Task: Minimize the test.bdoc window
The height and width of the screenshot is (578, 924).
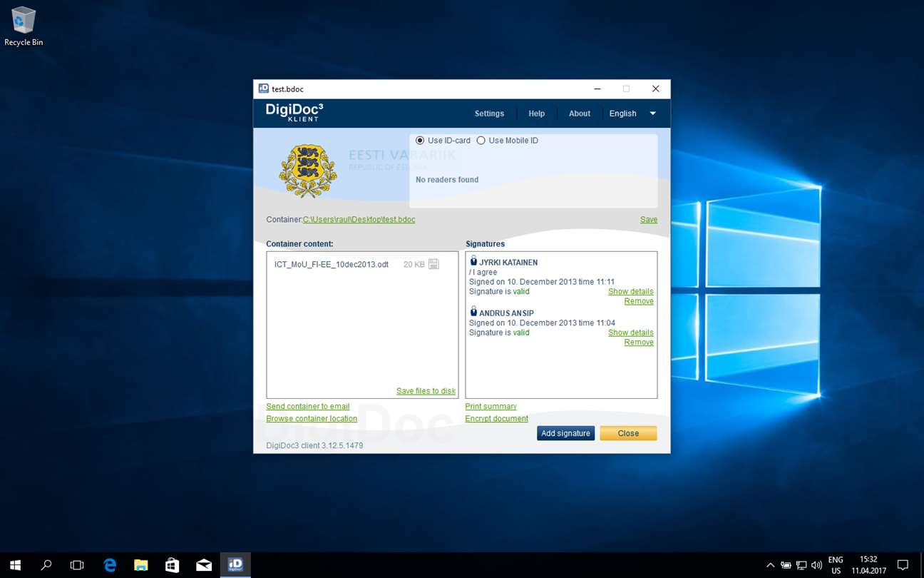Action: (x=597, y=89)
